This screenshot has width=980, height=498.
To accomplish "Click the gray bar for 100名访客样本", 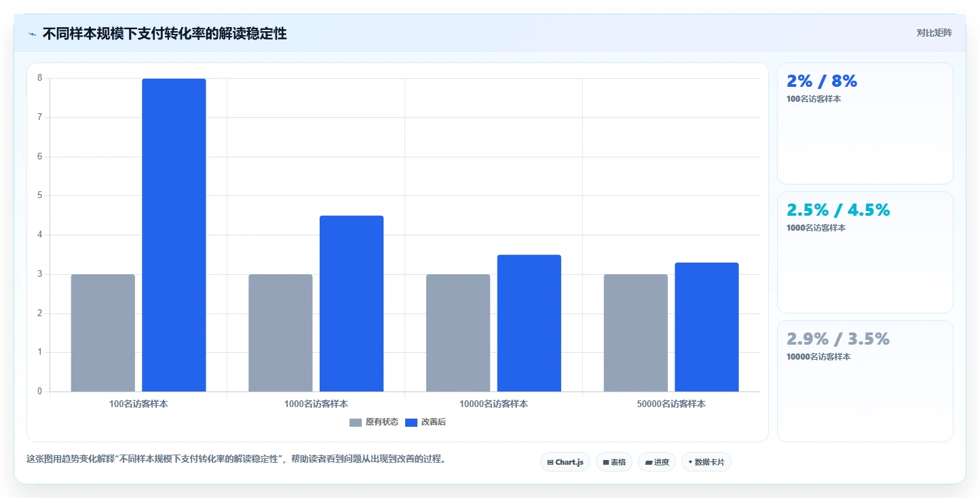I will pos(103,332).
